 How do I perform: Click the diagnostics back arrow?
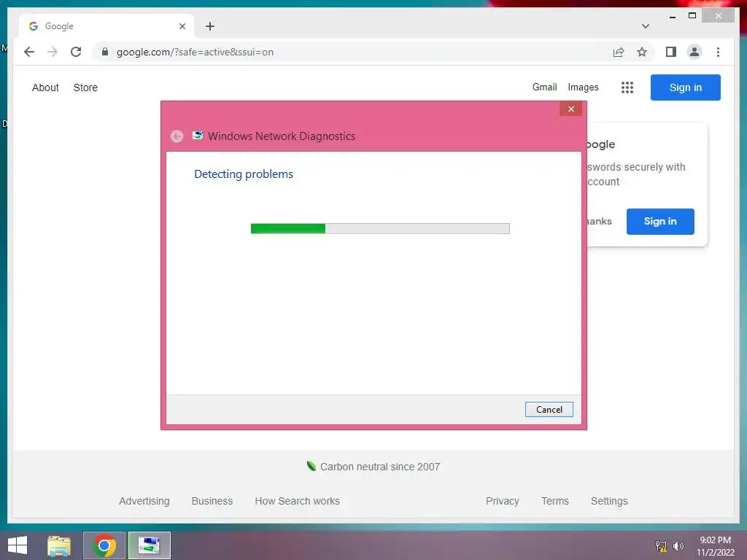(177, 136)
